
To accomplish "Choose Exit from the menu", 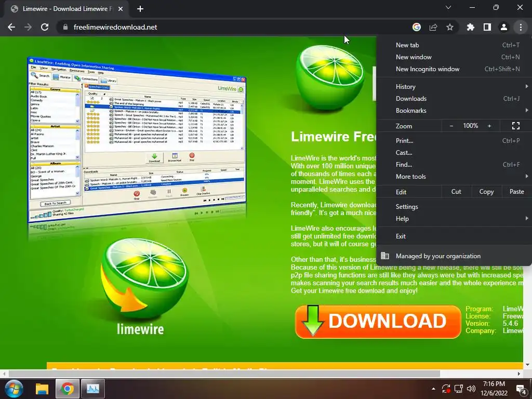I will pyautogui.click(x=454, y=236).
